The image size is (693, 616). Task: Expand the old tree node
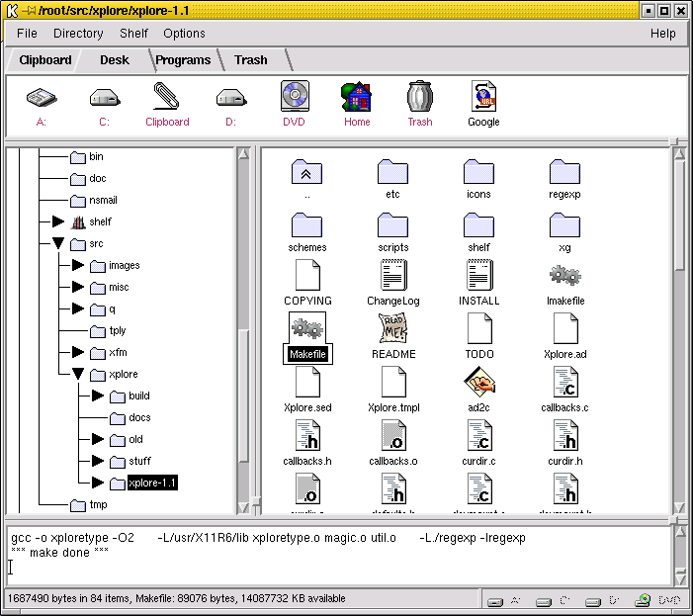click(x=98, y=439)
